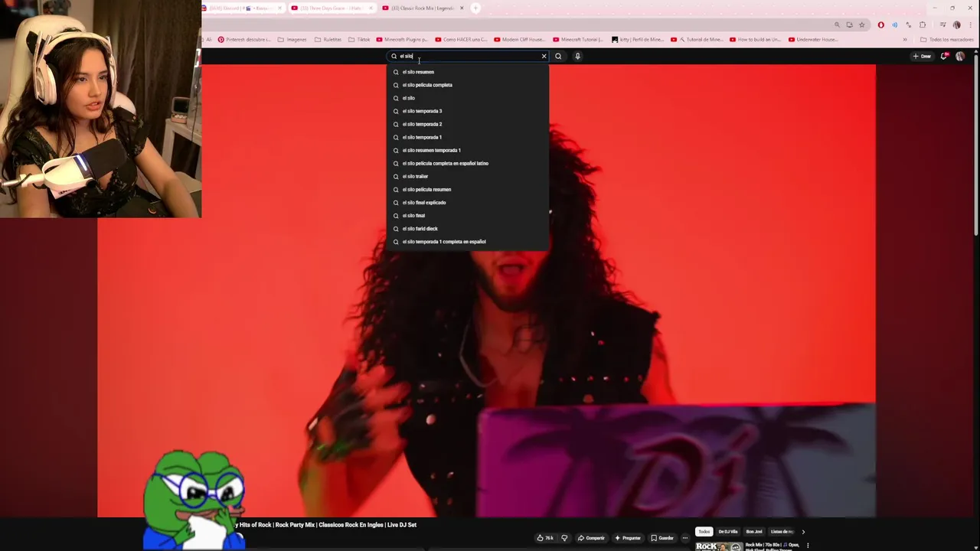The height and width of the screenshot is (551, 980).
Task: Open 'How to build an Un...' bookmark
Action: tap(756, 40)
